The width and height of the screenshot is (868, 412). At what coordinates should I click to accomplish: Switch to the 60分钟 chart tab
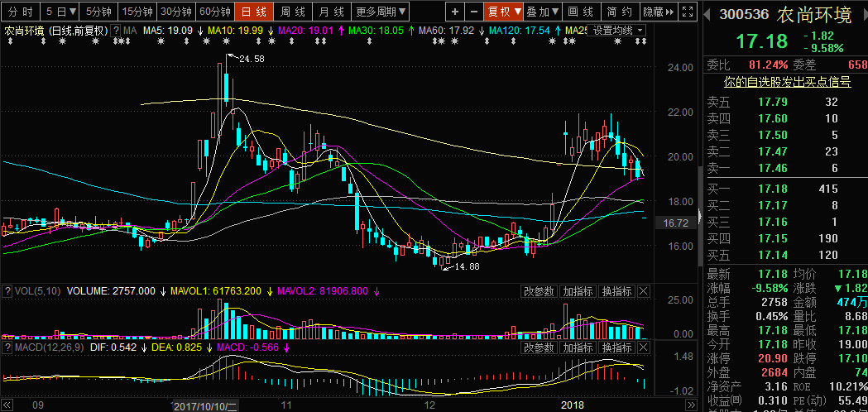point(214,12)
